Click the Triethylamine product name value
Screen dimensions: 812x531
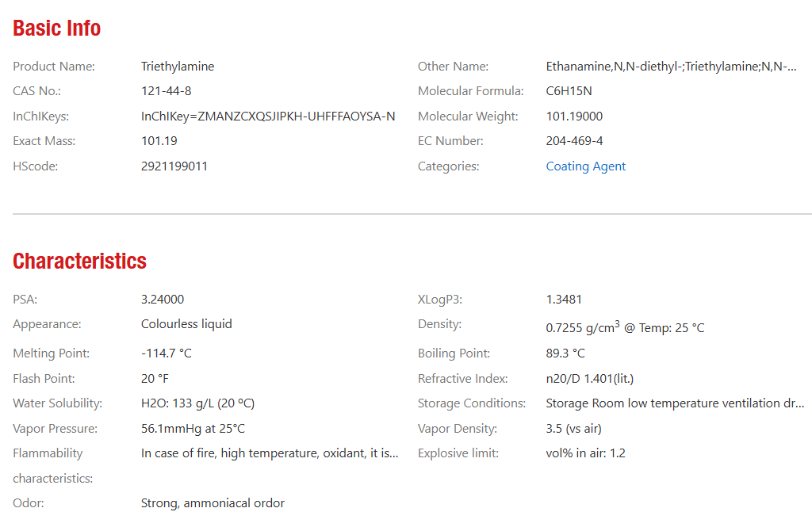(178, 67)
